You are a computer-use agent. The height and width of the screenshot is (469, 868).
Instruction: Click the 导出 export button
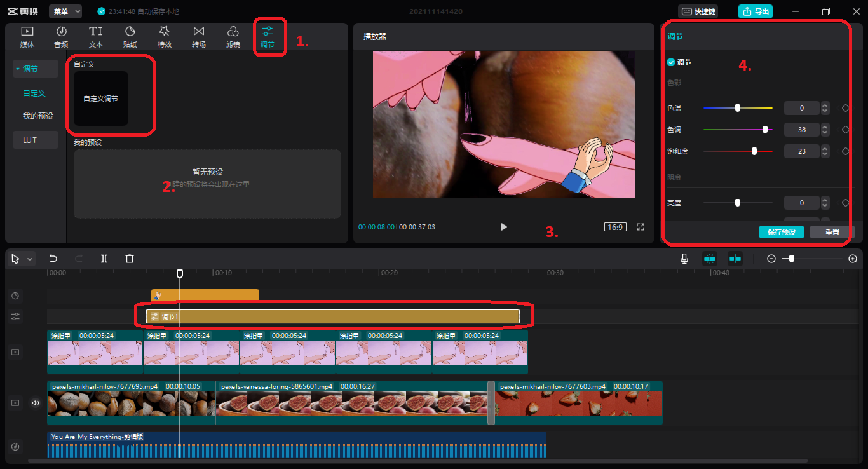756,11
